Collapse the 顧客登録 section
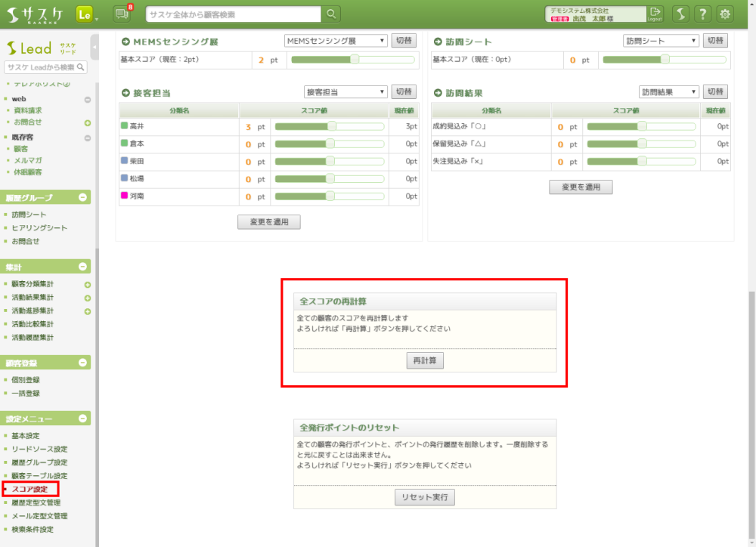Image resolution: width=756 pixels, height=547 pixels. (x=82, y=363)
